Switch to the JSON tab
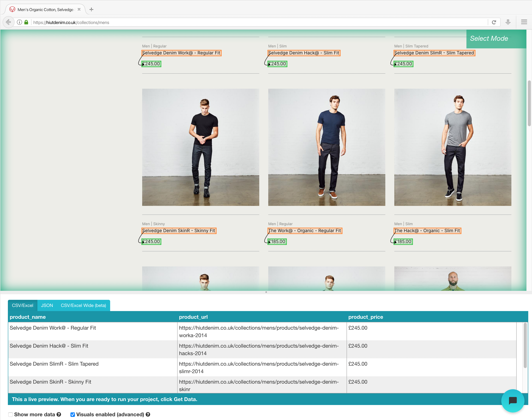 47,305
